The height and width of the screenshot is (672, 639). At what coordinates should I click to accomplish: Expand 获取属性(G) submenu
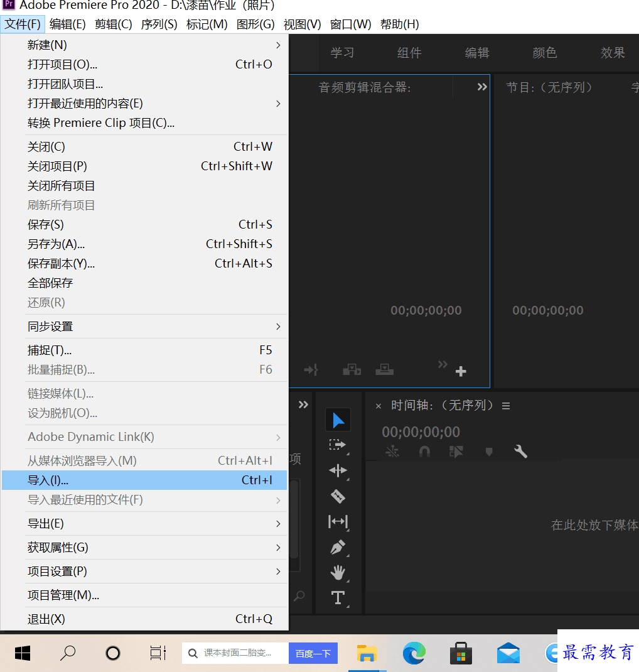pos(144,547)
